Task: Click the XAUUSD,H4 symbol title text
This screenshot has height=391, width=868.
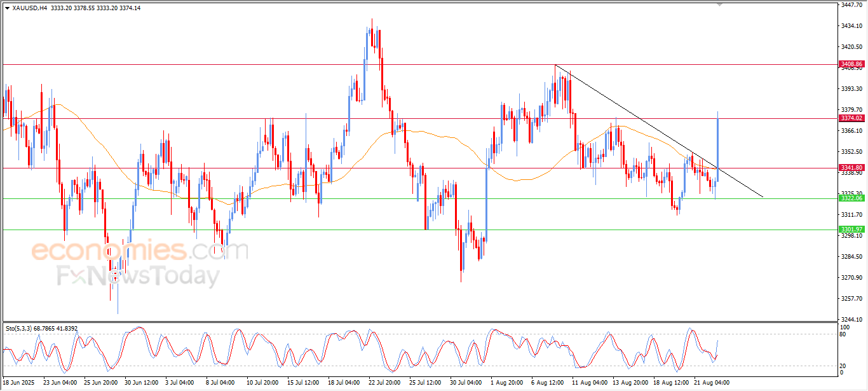Action: tap(30, 8)
